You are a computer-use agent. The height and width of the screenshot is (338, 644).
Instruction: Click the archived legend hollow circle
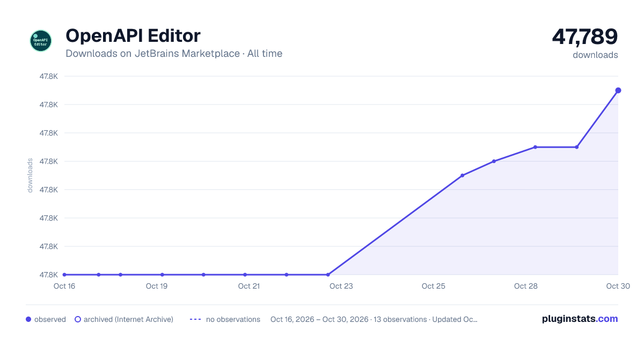[x=78, y=319]
